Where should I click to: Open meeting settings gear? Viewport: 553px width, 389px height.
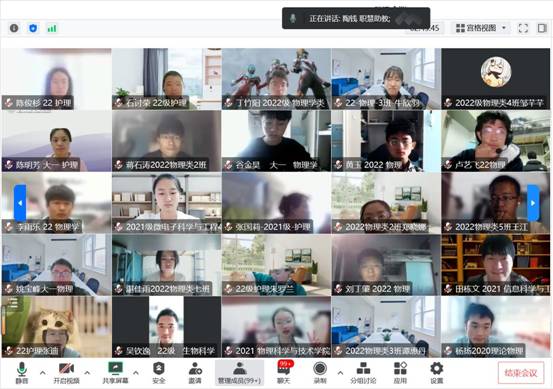[437, 372]
